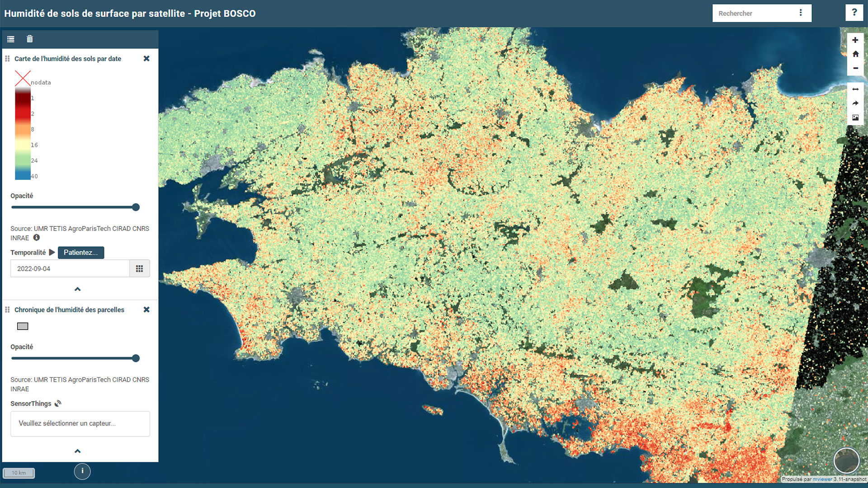This screenshot has width=868, height=488.
Task: Click the SensorThings label
Action: (x=31, y=404)
